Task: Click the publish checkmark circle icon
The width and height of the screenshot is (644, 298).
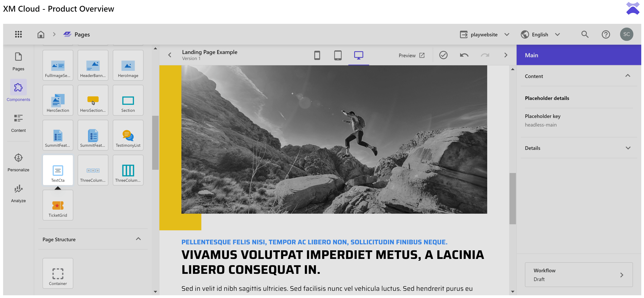Action: [443, 55]
